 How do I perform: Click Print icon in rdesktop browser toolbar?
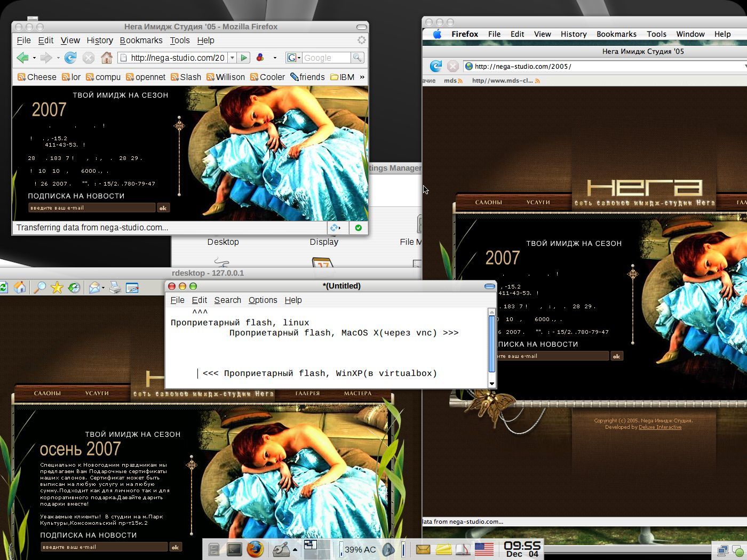(115, 288)
